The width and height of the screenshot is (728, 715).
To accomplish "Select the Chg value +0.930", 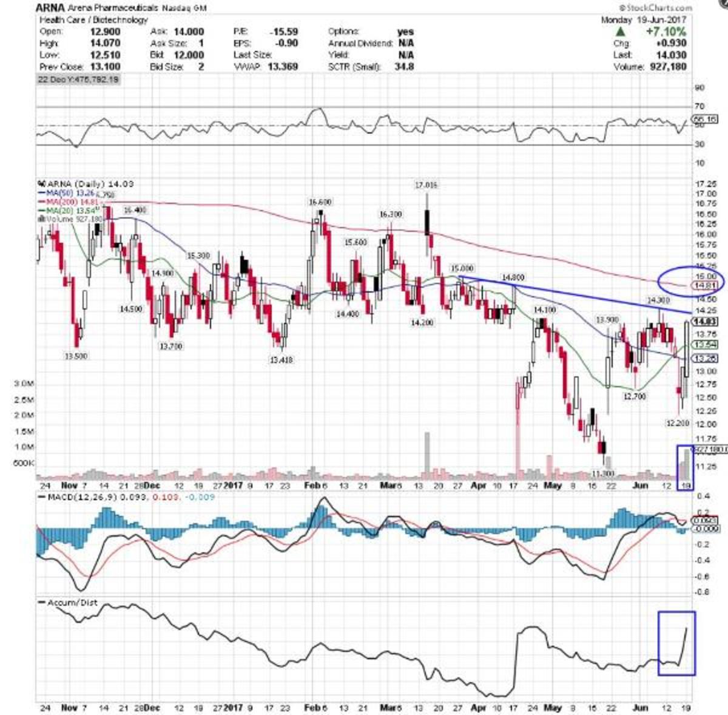I will [672, 43].
